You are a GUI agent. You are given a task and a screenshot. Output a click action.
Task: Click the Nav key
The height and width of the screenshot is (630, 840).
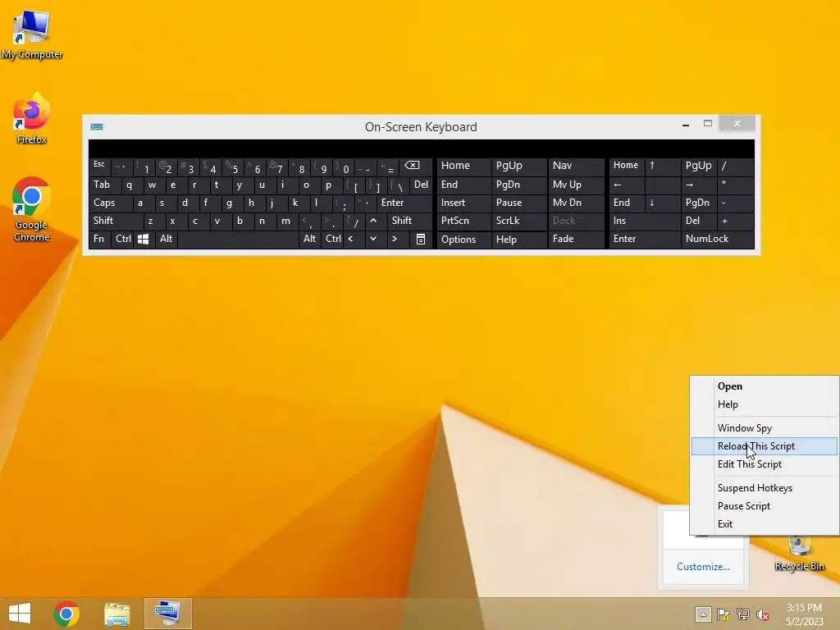pos(577,167)
